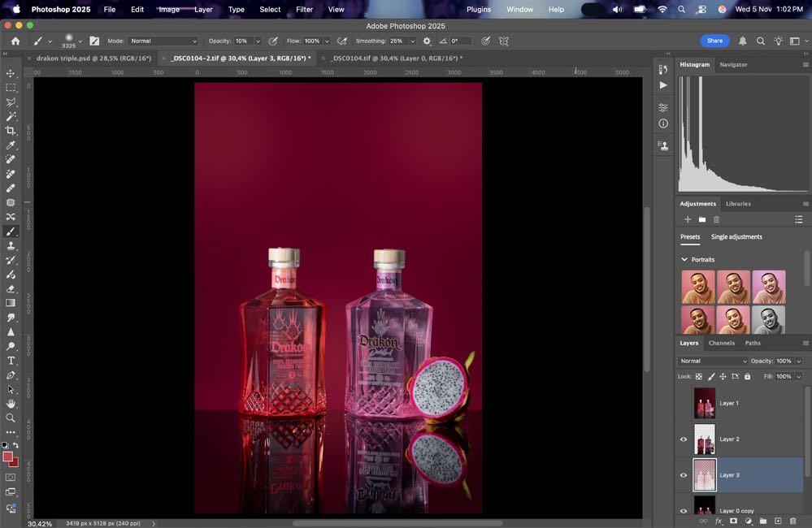Screen dimensions: 812x528
Task: Open the Filter menu
Action: 304,10
